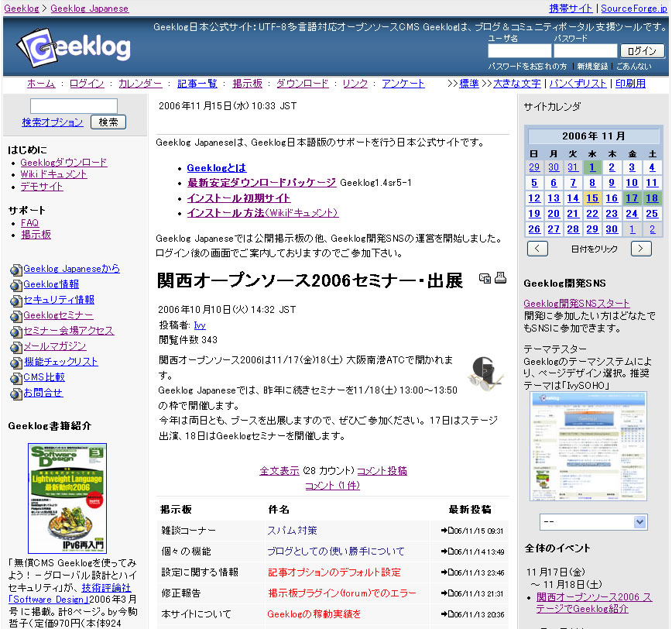Switch to 大きな文字 text size
The height and width of the screenshot is (629, 672).
tap(517, 84)
